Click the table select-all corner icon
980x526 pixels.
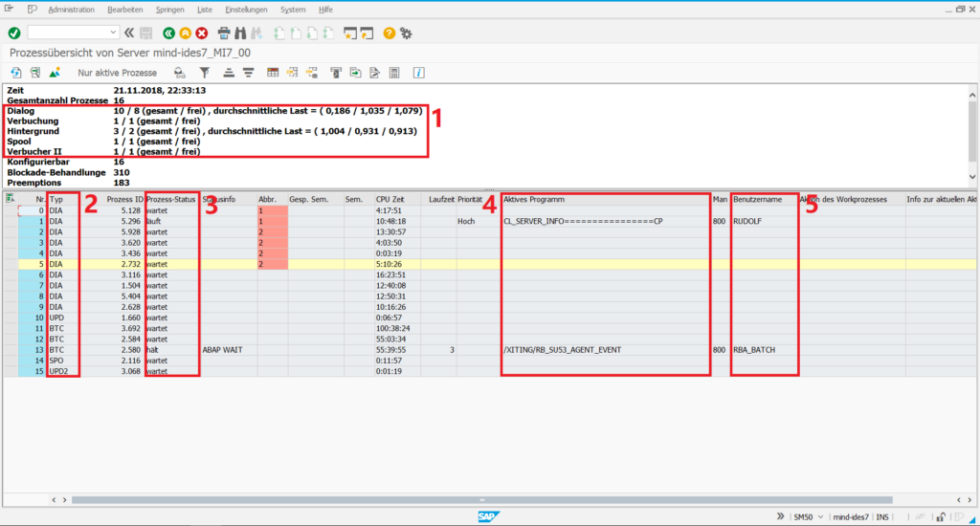(x=10, y=199)
